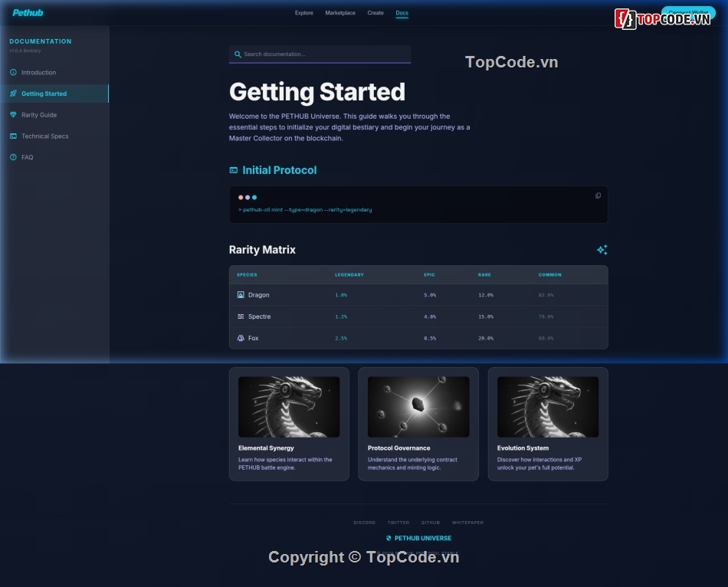
Task: Click the COMMON column header
Action: point(549,275)
